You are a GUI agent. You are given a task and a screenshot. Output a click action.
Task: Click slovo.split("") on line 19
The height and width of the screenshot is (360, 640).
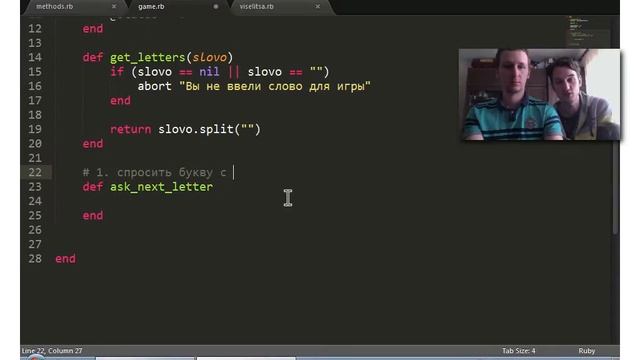(209, 129)
